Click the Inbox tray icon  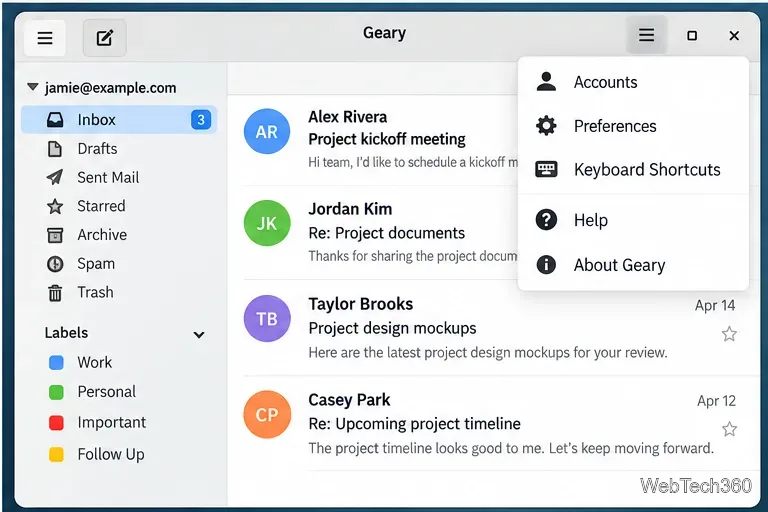point(55,120)
